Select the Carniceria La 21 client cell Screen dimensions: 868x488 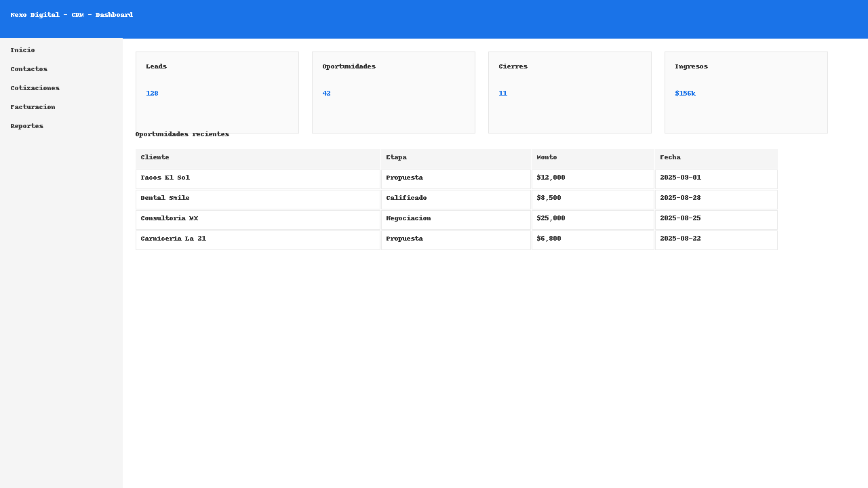point(258,240)
